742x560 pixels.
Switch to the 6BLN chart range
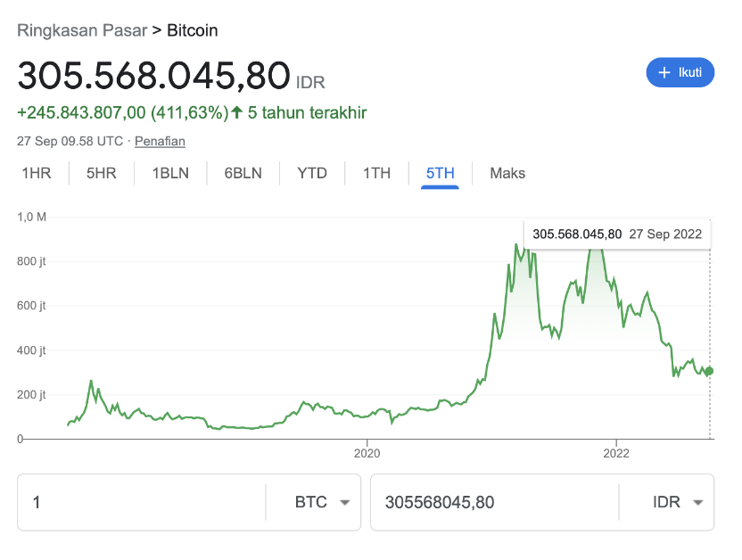click(x=243, y=173)
